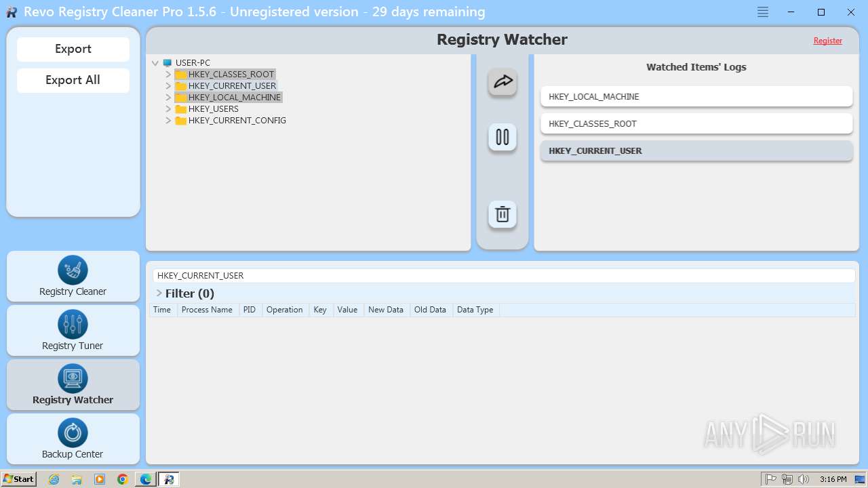Open HKEY_CURRENT_USER watched log

point(696,150)
